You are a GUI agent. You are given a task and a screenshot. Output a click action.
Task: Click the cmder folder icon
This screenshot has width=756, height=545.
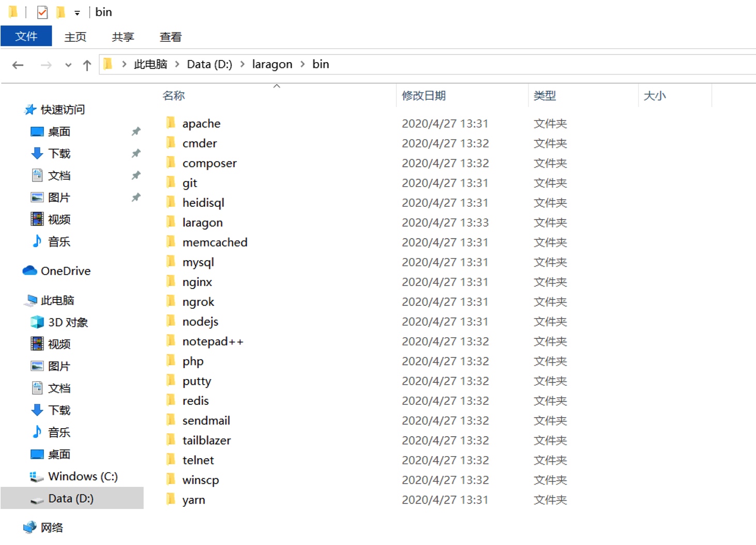coord(171,142)
